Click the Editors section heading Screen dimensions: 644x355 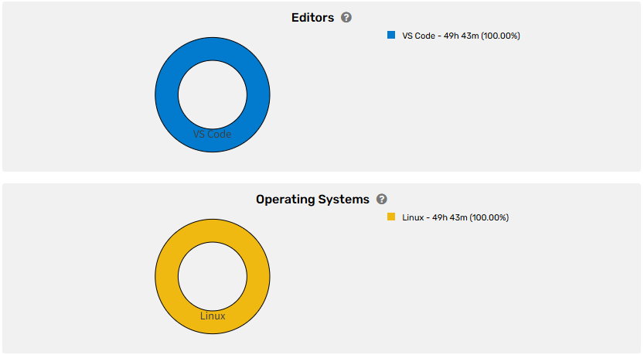pos(312,18)
